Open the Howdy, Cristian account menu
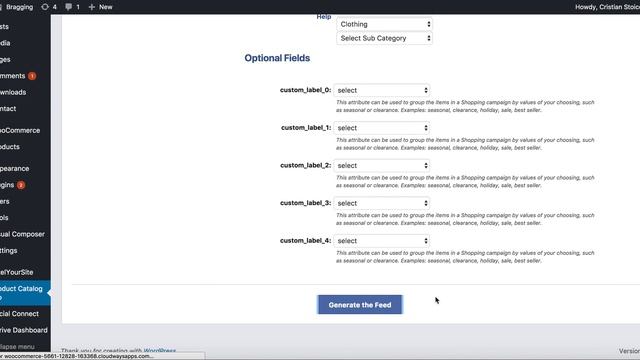This screenshot has height=360, width=640. coord(607,7)
